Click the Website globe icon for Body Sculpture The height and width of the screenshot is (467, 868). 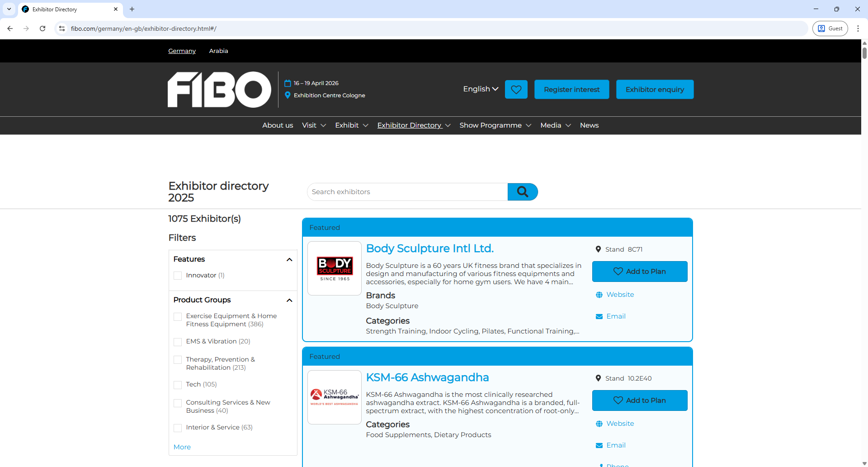pyautogui.click(x=599, y=294)
